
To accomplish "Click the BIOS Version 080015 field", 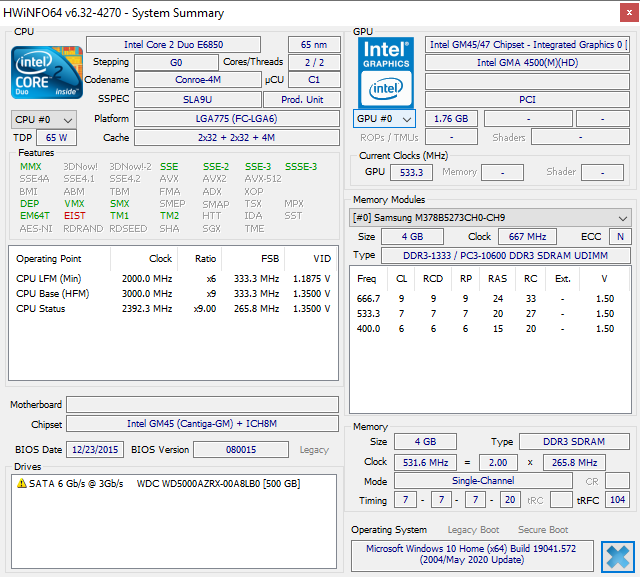I will [x=241, y=450].
